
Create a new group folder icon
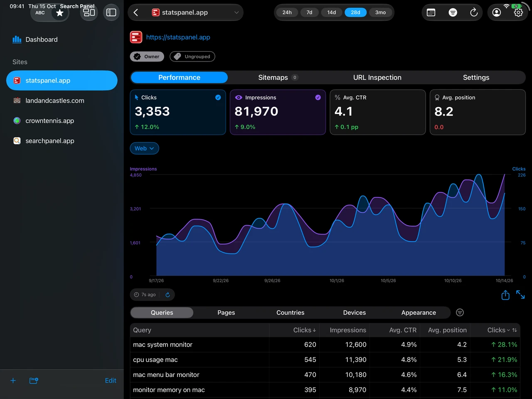[x=34, y=381]
